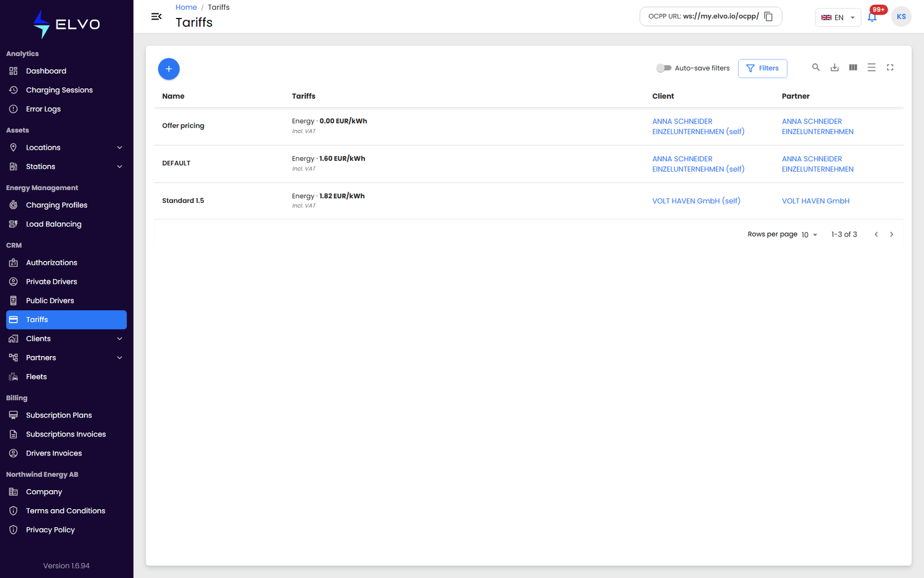
Task: Copy the OCPP URL to clipboard
Action: click(x=769, y=17)
